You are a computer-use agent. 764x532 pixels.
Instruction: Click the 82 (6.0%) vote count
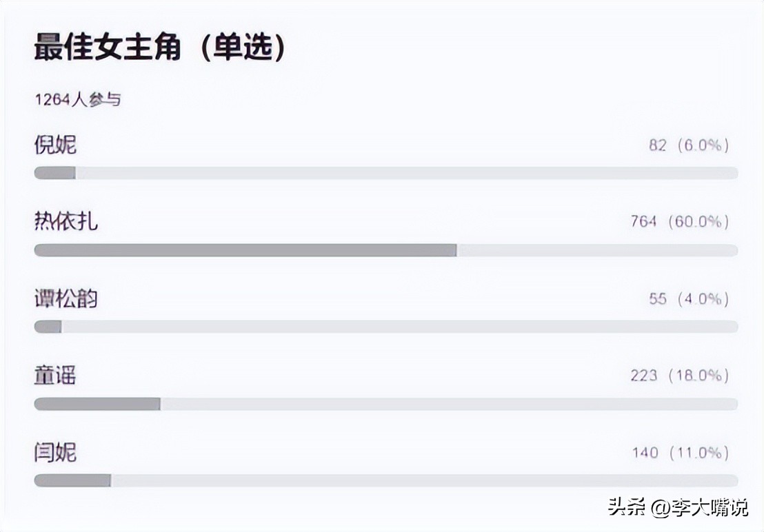[689, 145]
